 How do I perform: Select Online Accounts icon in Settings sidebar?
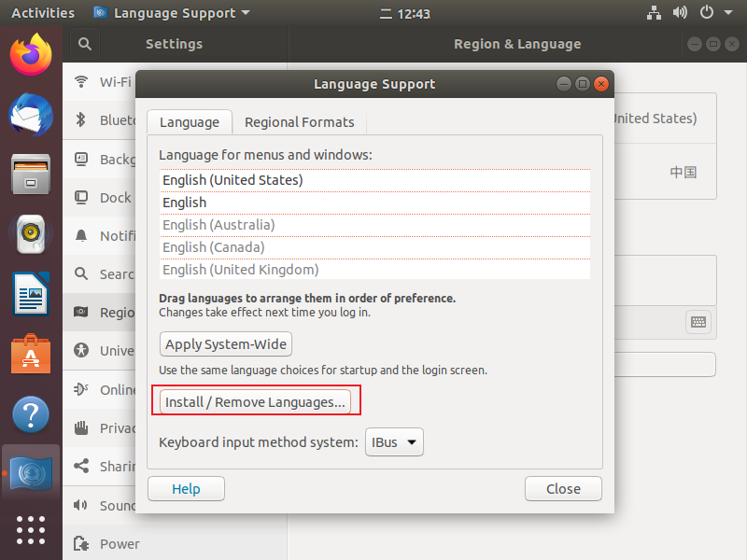click(x=81, y=389)
